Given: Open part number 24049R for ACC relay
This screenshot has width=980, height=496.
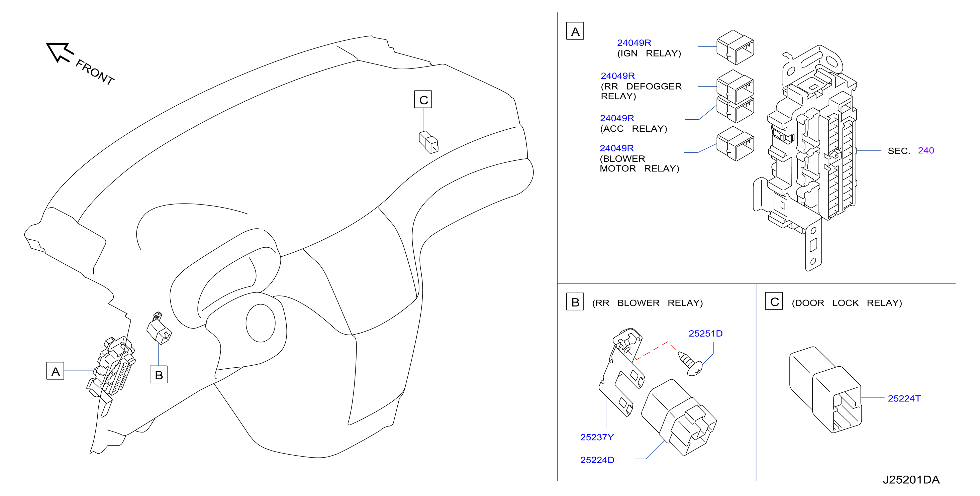Looking at the screenshot, I should [x=617, y=118].
